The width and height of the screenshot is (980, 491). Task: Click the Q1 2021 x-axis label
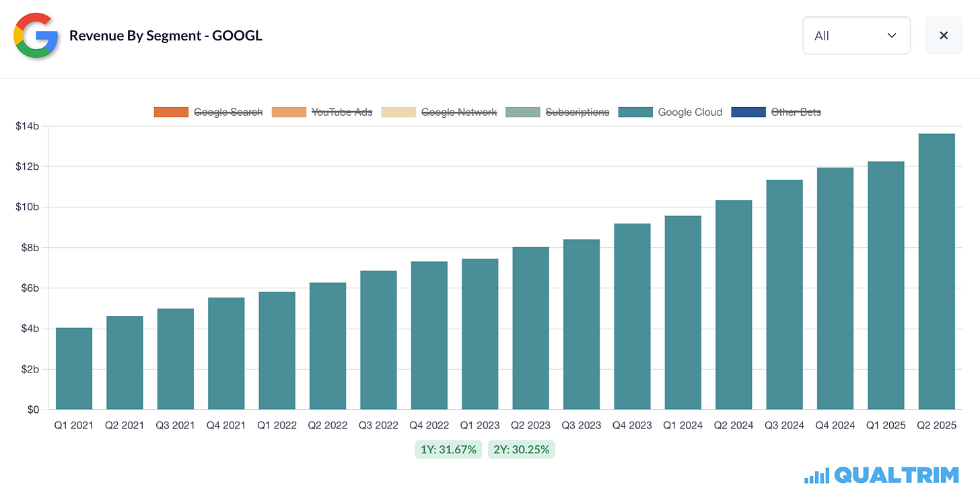tap(74, 425)
